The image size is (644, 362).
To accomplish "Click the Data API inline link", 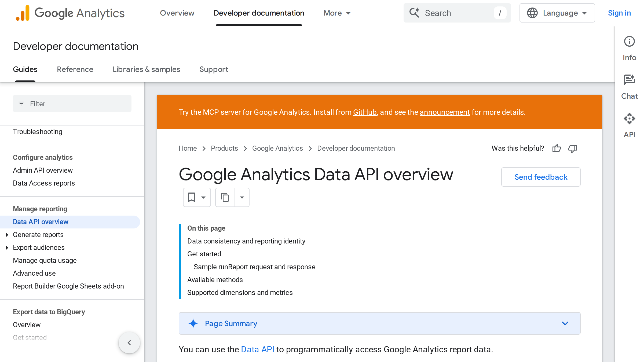I will (x=258, y=349).
